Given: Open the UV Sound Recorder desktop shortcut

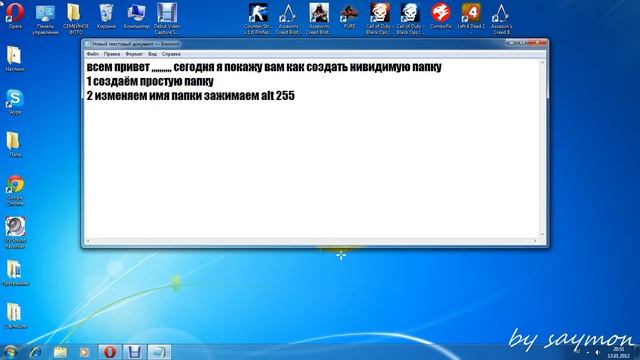Looking at the screenshot, I should coord(15,233).
